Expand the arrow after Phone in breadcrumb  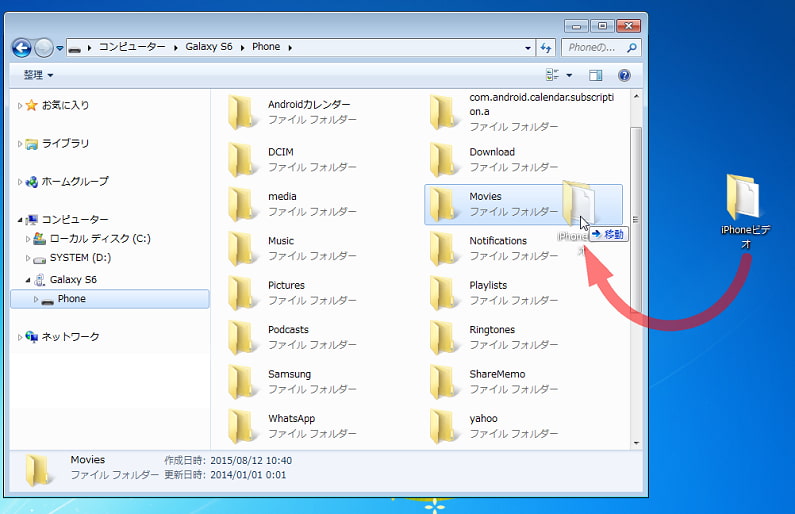tap(290, 48)
